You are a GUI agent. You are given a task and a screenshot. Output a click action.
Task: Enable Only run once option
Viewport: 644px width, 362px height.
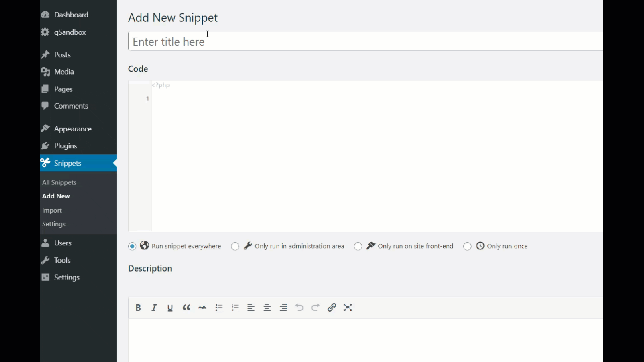pyautogui.click(x=467, y=246)
